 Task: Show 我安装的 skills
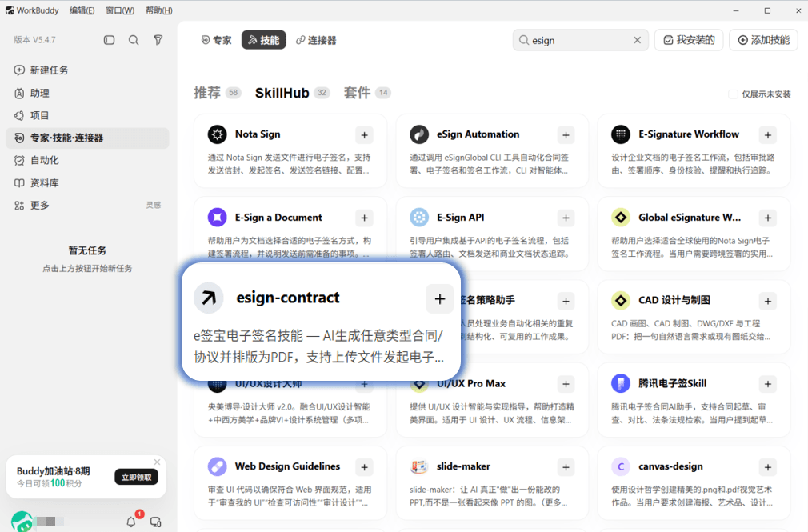click(x=689, y=40)
